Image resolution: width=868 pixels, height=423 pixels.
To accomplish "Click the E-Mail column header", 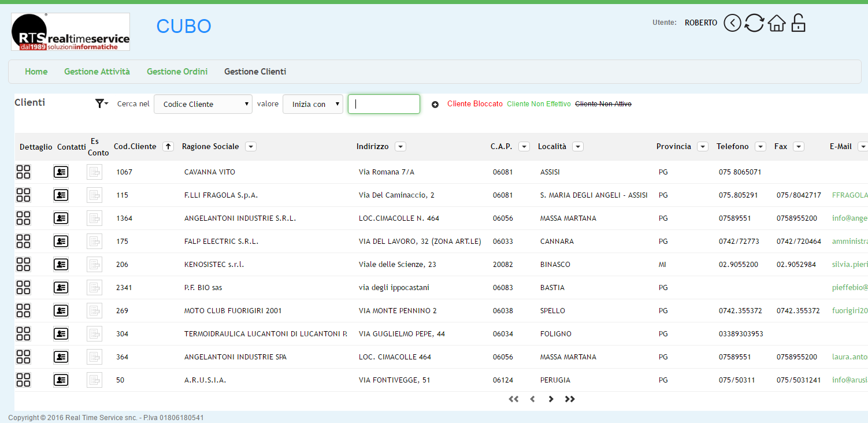I will point(841,147).
